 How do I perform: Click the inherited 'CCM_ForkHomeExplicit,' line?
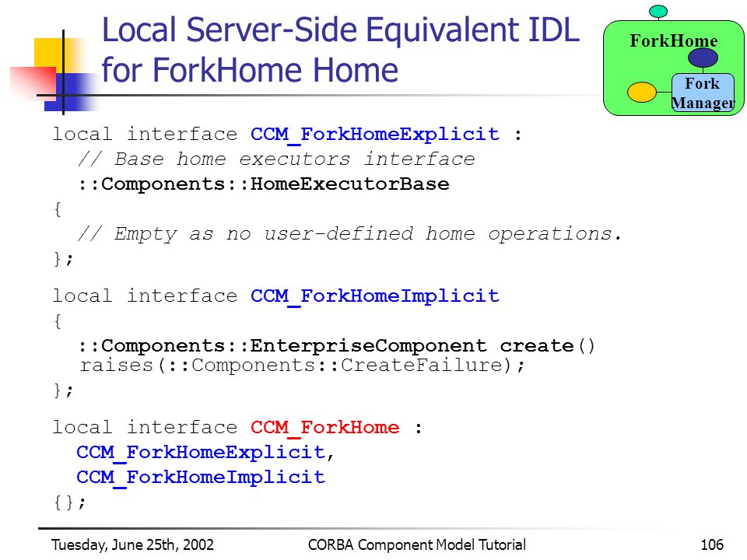(x=205, y=453)
